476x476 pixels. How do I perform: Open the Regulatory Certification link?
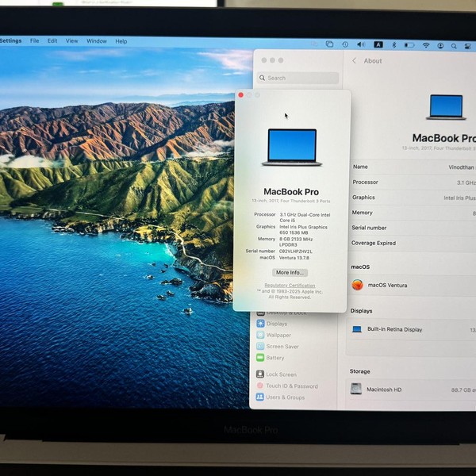[290, 286]
